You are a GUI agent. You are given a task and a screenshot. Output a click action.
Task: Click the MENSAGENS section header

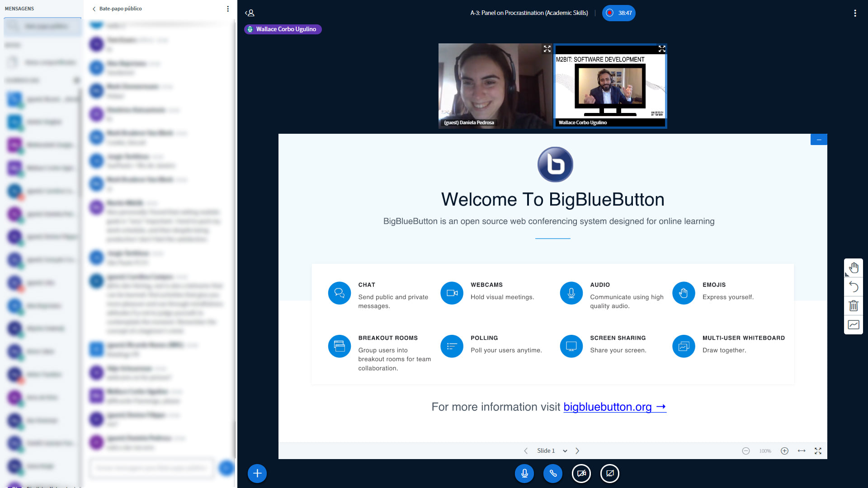(19, 9)
